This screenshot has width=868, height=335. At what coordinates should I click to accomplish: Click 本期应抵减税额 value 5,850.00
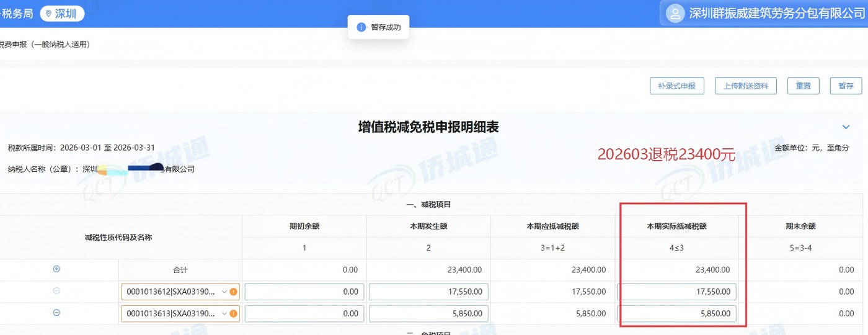click(590, 313)
